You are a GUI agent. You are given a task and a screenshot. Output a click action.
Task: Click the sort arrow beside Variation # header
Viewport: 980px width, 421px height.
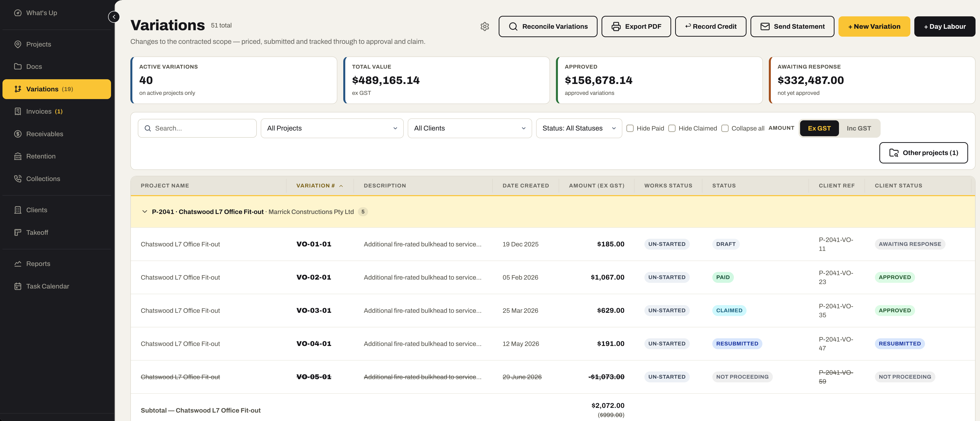341,186
